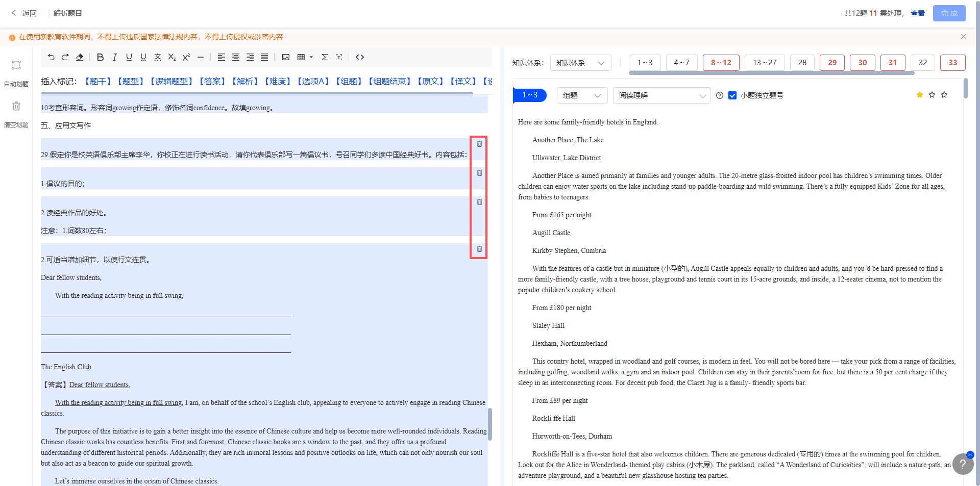This screenshot has height=486, width=980.
Task: Click the question tabs horizontal scrollbar
Action: [x=771, y=73]
